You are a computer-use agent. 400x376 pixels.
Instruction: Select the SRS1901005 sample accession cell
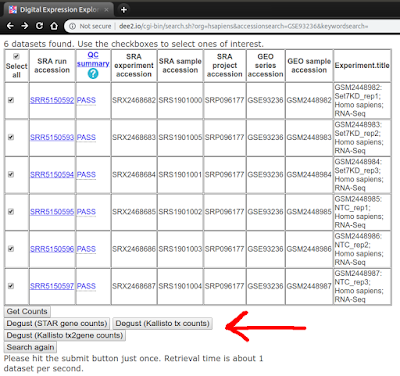tap(180, 137)
